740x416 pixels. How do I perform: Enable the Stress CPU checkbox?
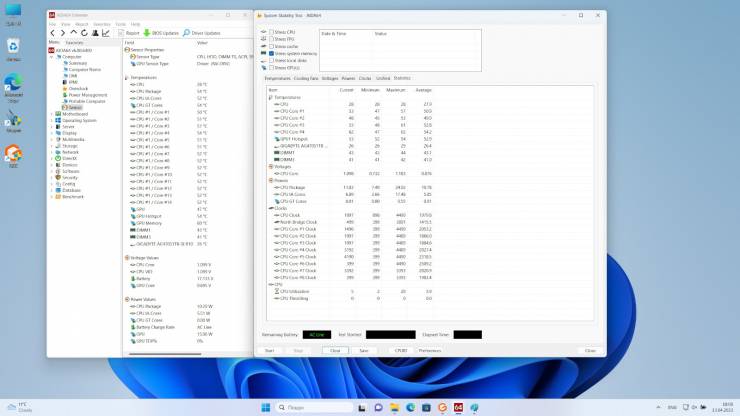pyautogui.click(x=271, y=32)
